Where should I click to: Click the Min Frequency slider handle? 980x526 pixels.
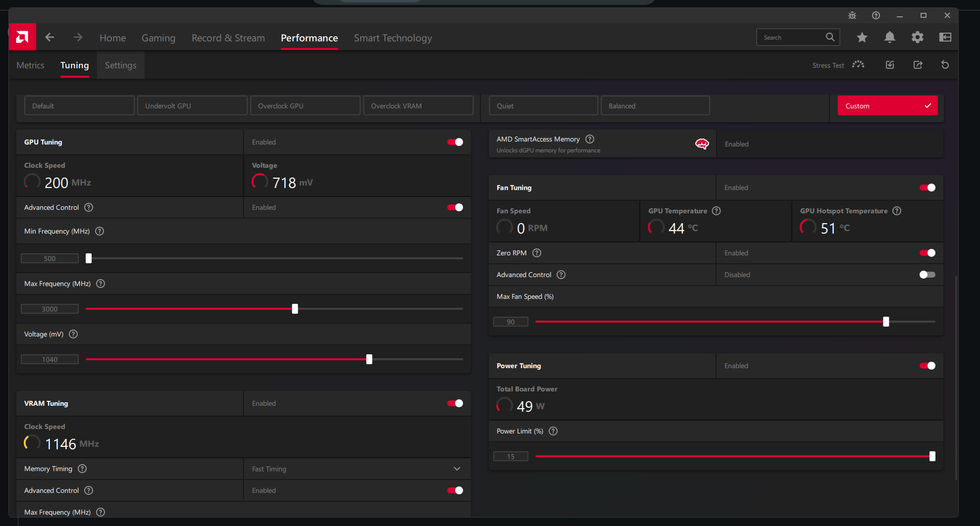[x=89, y=258]
